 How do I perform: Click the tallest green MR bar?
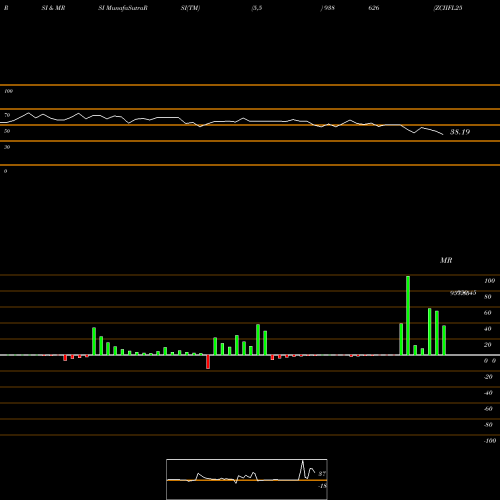click(x=408, y=315)
